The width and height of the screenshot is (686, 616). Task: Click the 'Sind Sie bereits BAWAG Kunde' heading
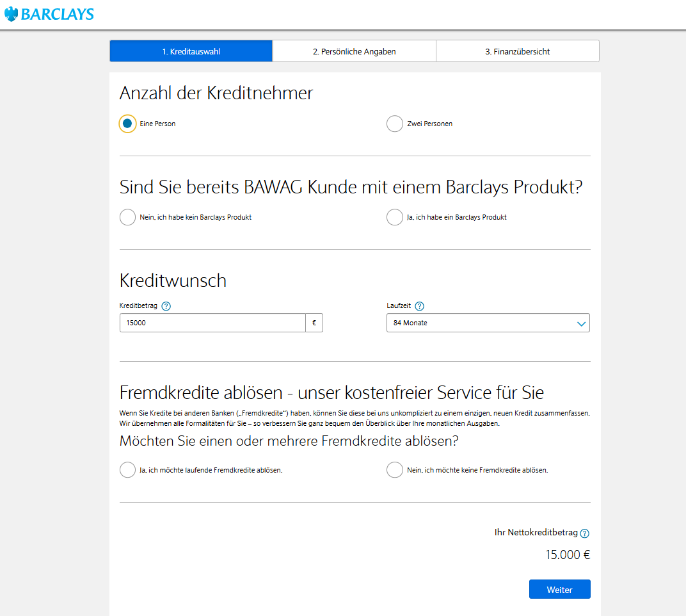tap(351, 187)
